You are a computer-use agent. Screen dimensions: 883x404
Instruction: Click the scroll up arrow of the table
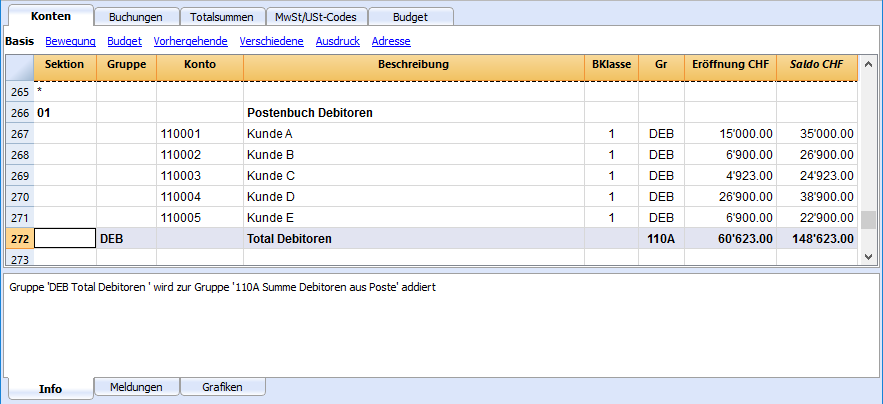tap(868, 64)
